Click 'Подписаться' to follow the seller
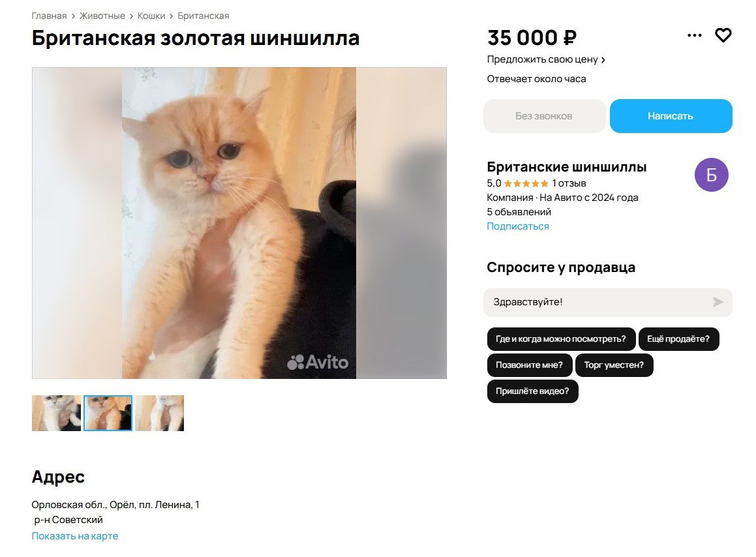756x557 pixels. point(518,226)
